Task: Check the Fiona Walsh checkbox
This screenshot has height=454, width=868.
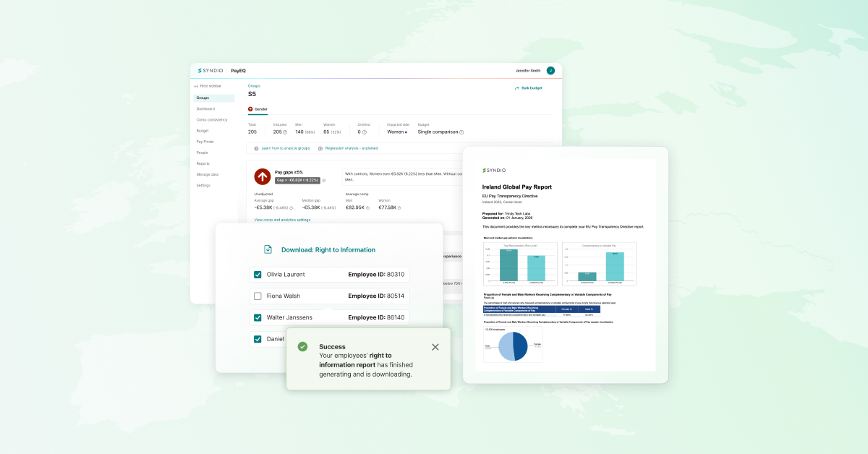Action: (258, 296)
